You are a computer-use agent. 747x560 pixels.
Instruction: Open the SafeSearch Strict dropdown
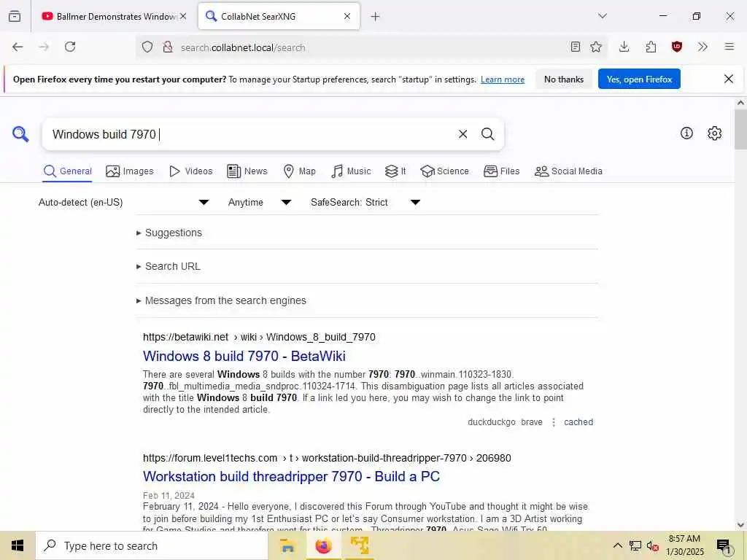coord(365,203)
